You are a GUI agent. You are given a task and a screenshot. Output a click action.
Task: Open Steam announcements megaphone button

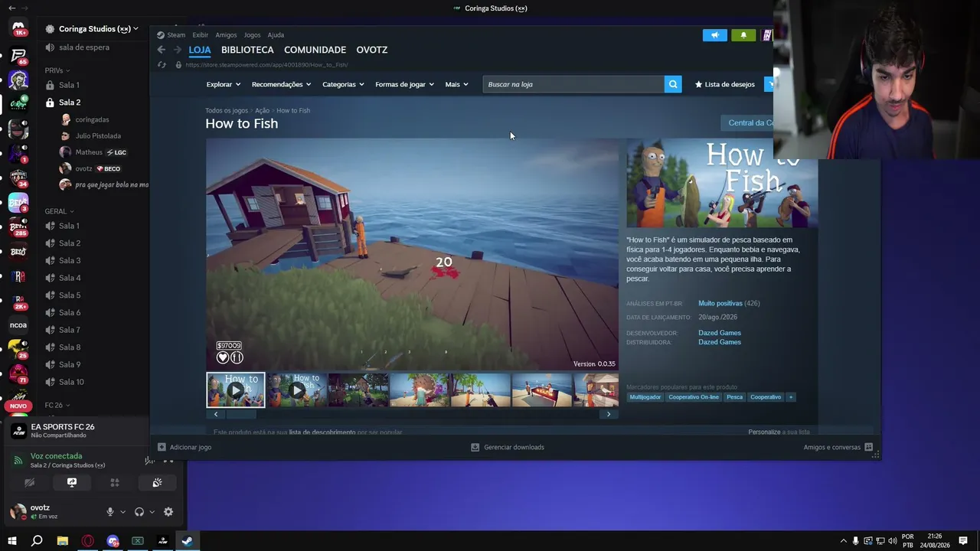pos(715,35)
